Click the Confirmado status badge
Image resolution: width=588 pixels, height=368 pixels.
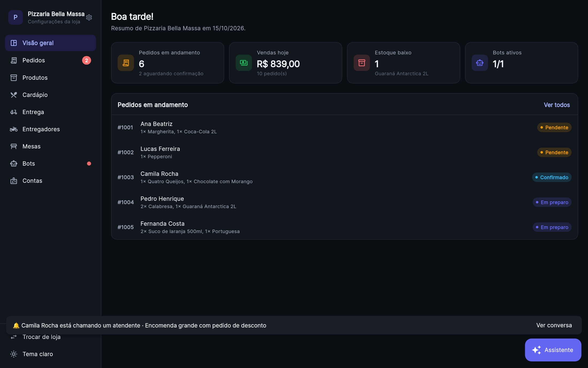point(552,177)
